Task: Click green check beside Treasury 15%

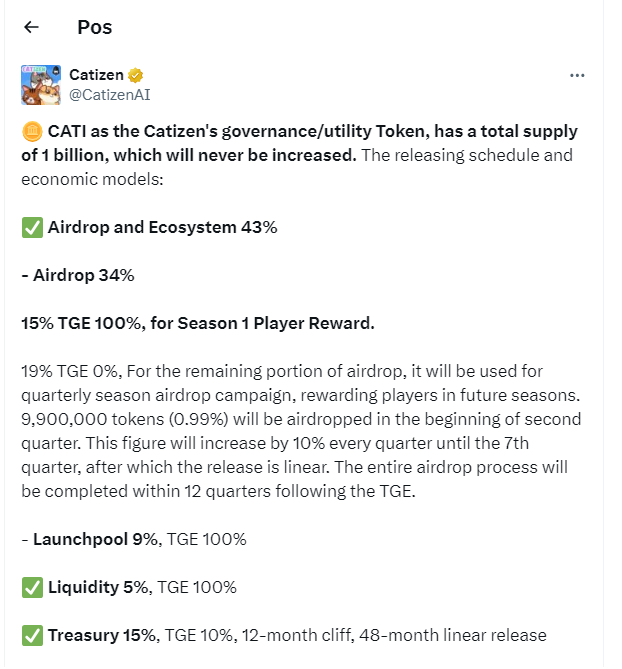Action: 31,635
